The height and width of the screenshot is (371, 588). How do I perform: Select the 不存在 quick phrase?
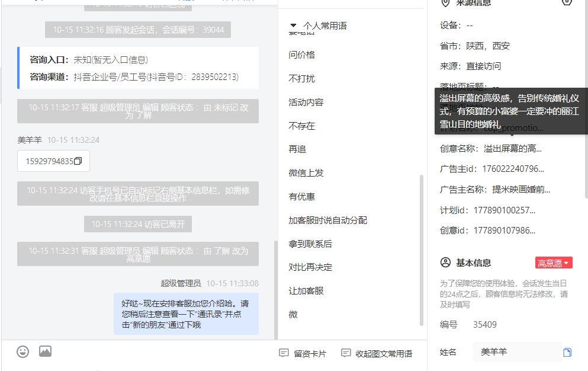tap(301, 126)
